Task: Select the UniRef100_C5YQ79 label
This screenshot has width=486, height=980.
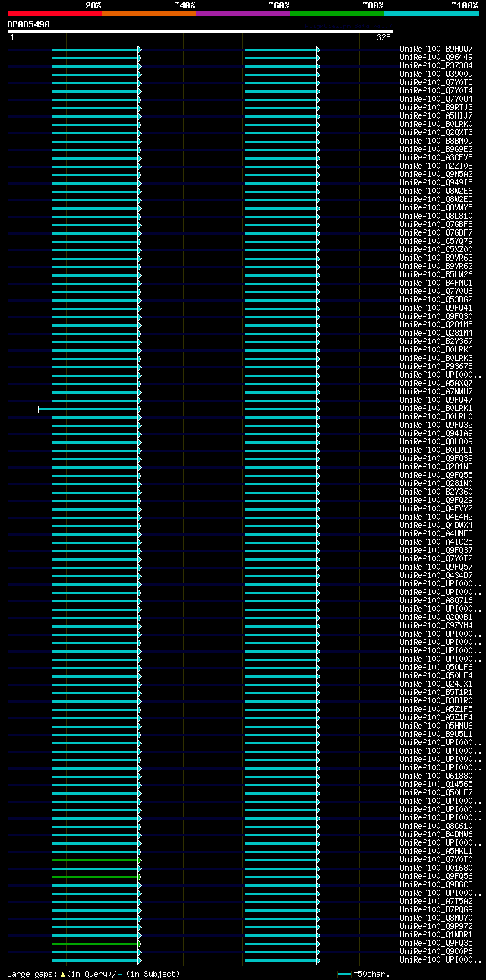Action: pos(437,242)
